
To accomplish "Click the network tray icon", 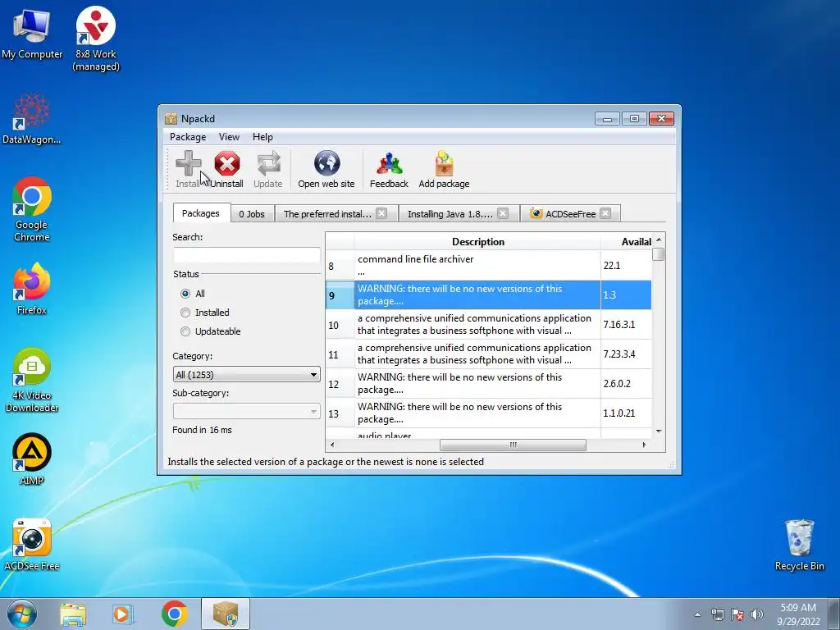I will click(x=717, y=614).
